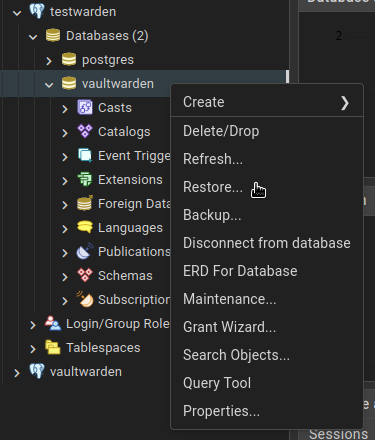Click the Extensions node icon
The image size is (375, 440).
point(85,179)
